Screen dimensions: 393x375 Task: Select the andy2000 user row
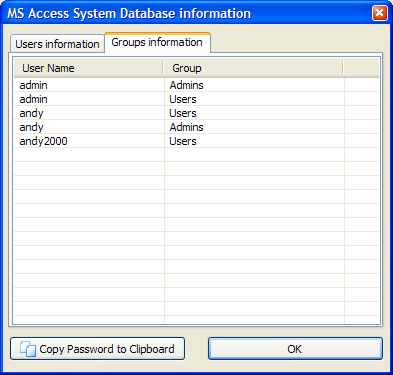[196, 141]
